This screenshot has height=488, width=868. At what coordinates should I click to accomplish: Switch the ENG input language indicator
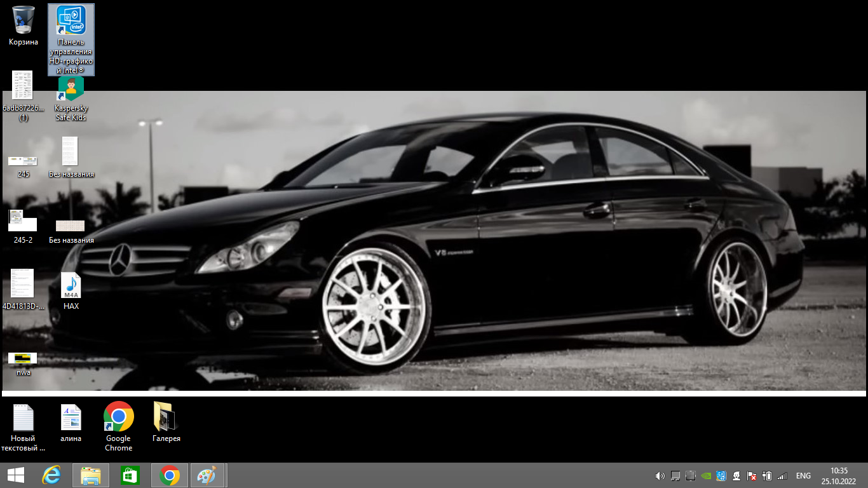(803, 476)
